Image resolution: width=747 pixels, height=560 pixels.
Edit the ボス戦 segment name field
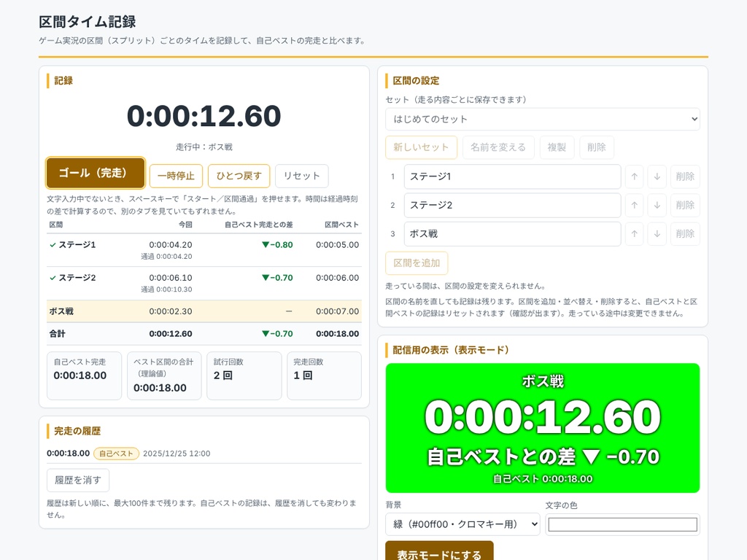point(513,234)
